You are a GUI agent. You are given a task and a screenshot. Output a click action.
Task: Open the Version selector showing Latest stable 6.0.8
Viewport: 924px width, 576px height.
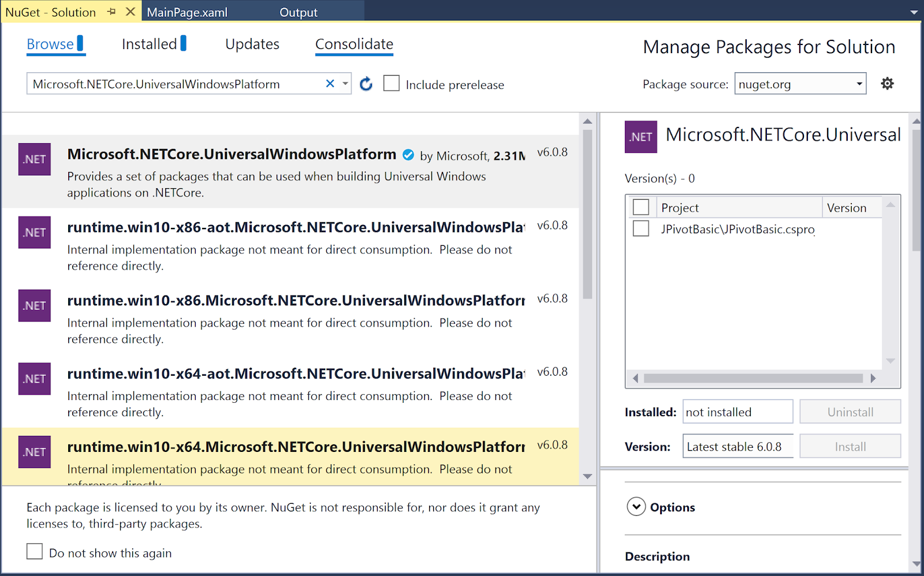point(737,446)
